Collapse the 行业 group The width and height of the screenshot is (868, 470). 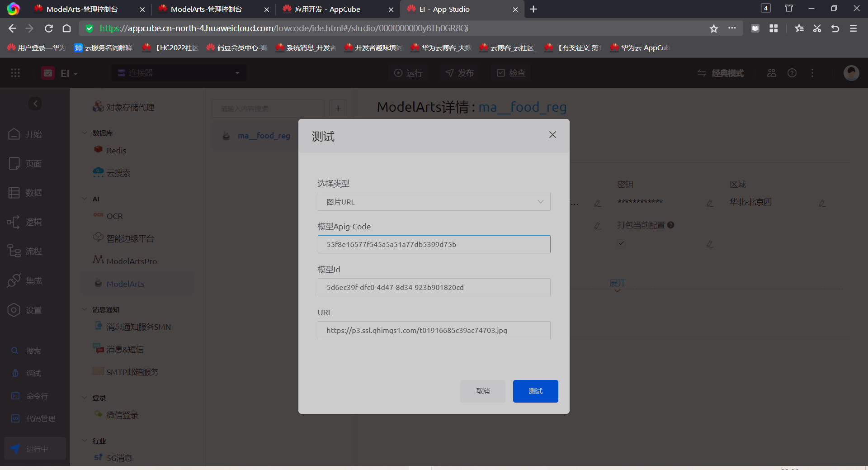tap(84, 441)
